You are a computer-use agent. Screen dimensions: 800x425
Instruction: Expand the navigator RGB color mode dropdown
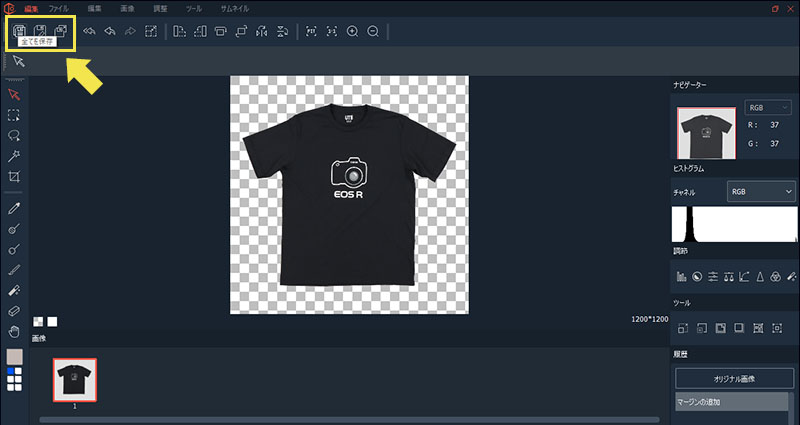click(768, 107)
